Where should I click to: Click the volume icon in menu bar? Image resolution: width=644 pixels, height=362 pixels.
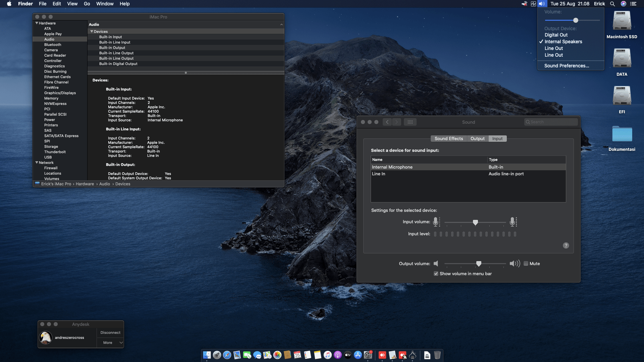tap(542, 4)
